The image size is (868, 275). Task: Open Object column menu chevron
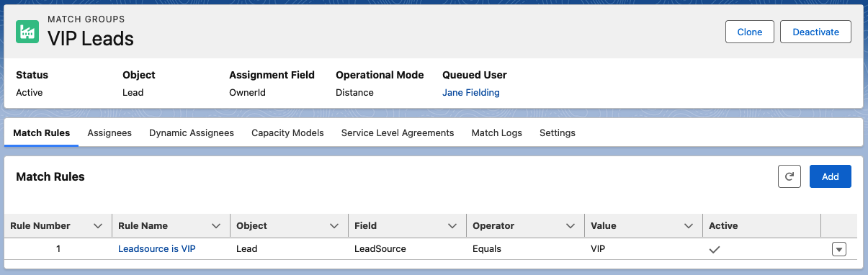pyautogui.click(x=334, y=226)
